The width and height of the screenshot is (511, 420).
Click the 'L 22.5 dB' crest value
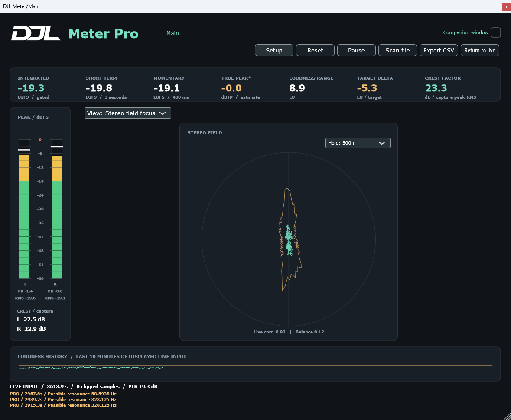click(x=31, y=320)
